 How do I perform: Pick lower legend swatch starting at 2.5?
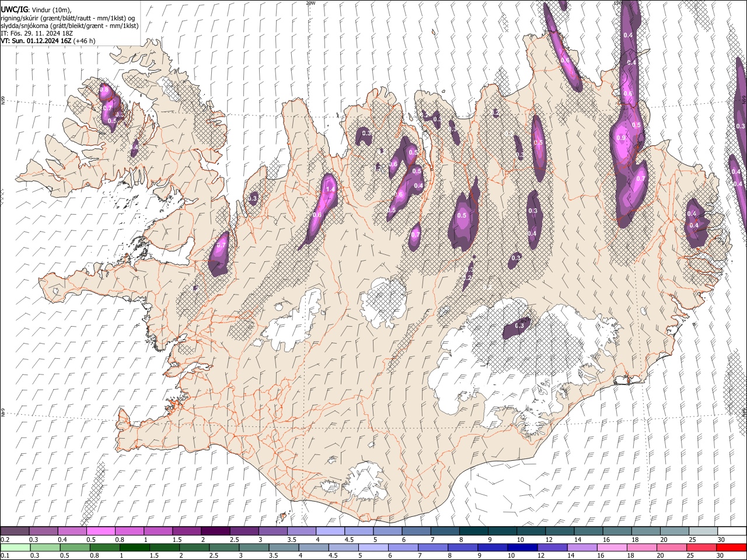click(x=224, y=548)
